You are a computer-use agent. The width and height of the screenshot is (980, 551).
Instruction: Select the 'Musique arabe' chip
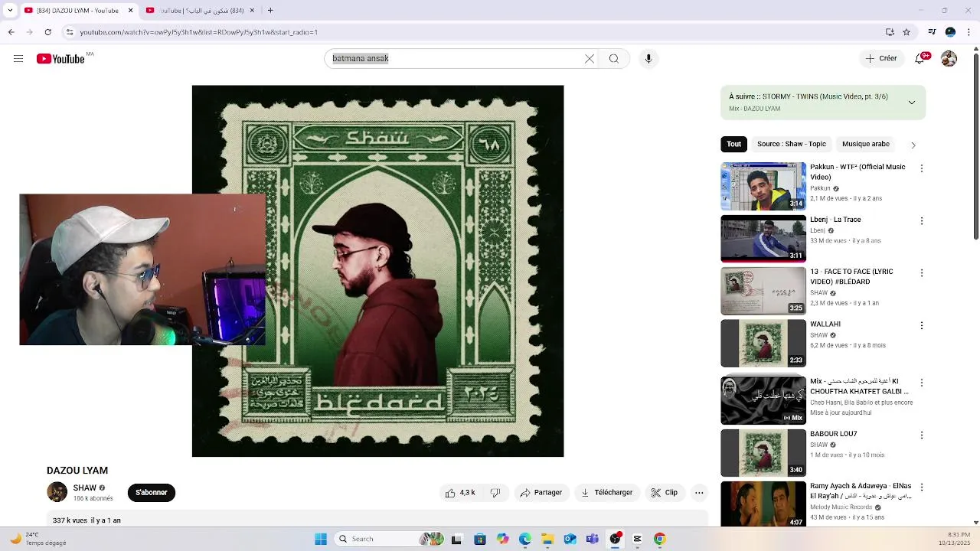(x=866, y=144)
